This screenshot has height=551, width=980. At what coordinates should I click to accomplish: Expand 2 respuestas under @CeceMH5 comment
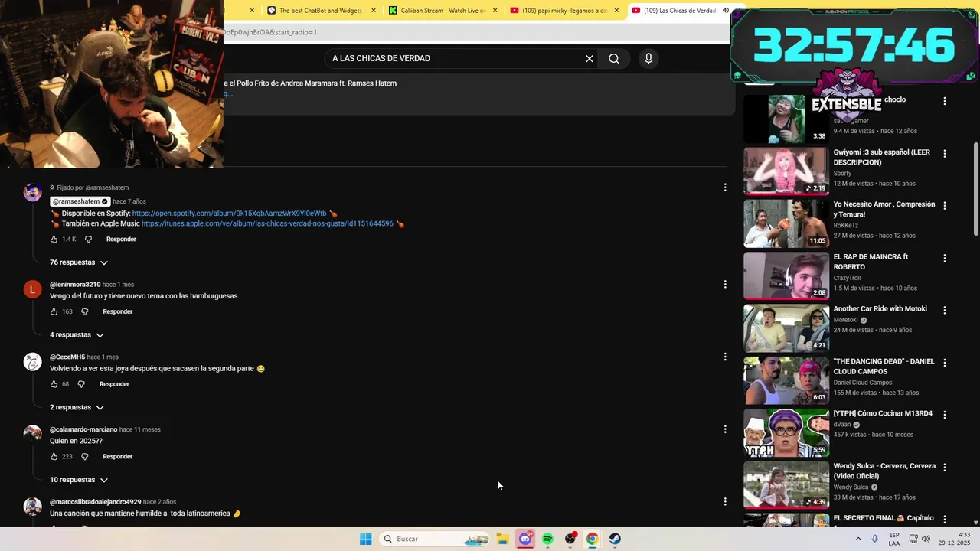click(x=77, y=408)
